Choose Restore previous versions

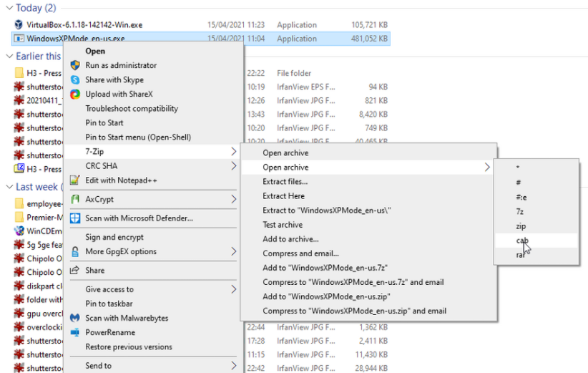click(x=129, y=347)
